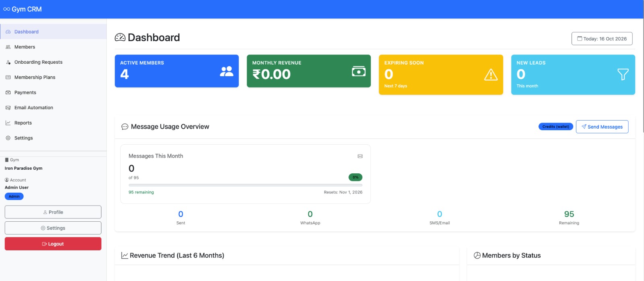Click the blue Admin role badge
Image resolution: width=644 pixels, height=281 pixels.
pos(14,196)
